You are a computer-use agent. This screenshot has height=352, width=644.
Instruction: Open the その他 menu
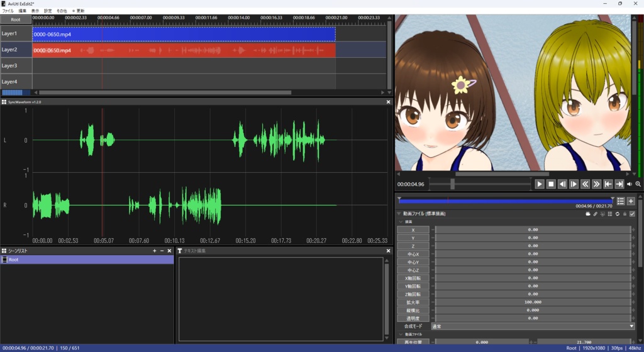tap(62, 11)
